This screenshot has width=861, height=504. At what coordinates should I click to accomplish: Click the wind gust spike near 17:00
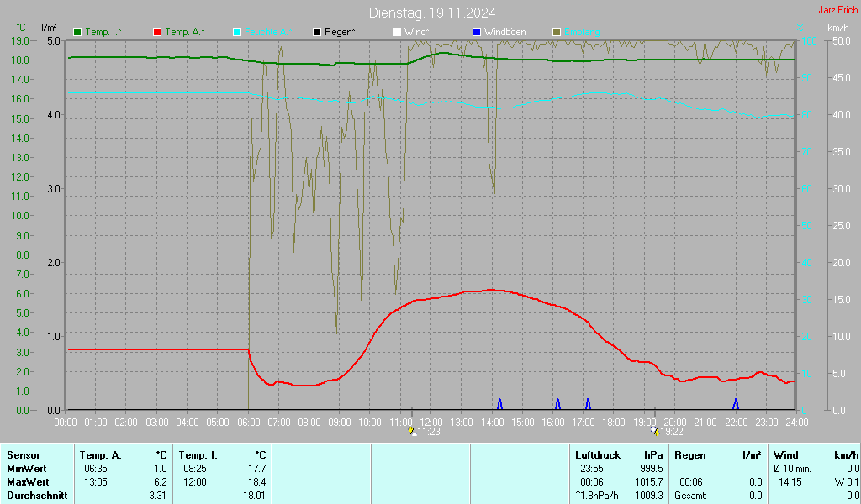[x=588, y=404]
